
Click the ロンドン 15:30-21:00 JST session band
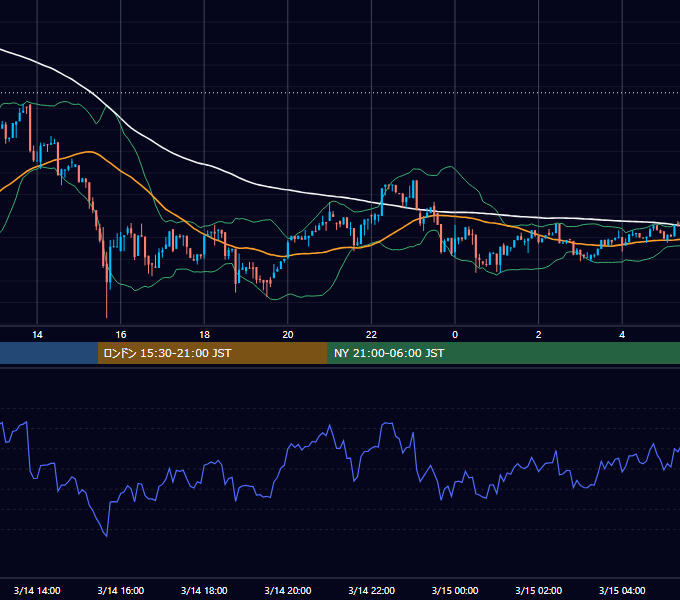coord(212,353)
